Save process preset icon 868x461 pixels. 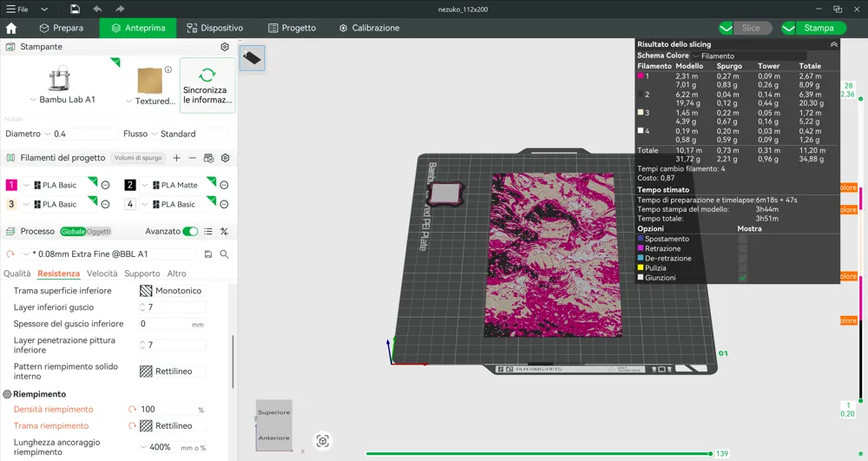click(x=208, y=254)
